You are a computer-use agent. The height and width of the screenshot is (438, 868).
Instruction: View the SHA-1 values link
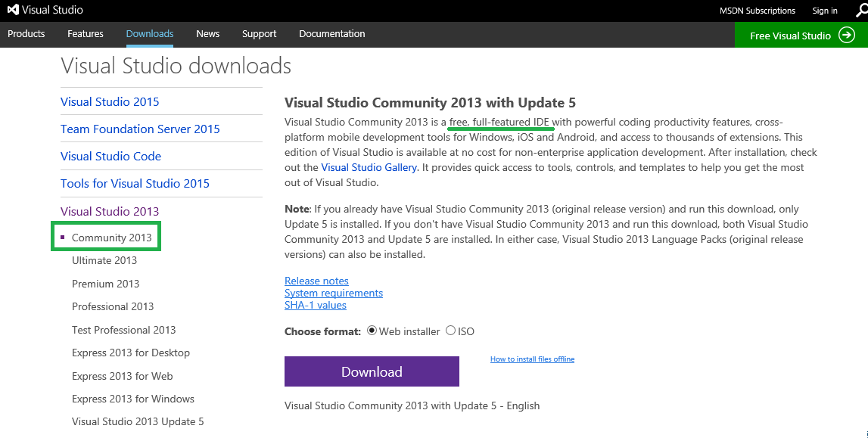coord(316,305)
